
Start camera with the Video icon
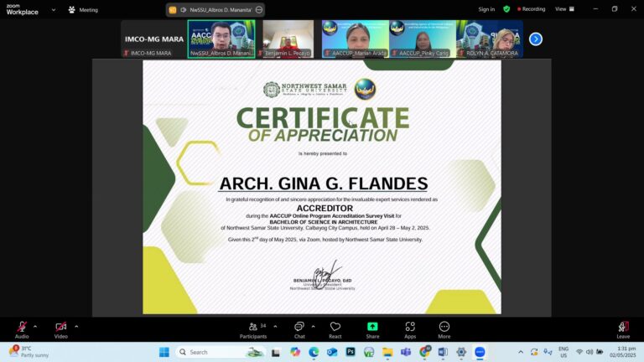tap(60, 327)
